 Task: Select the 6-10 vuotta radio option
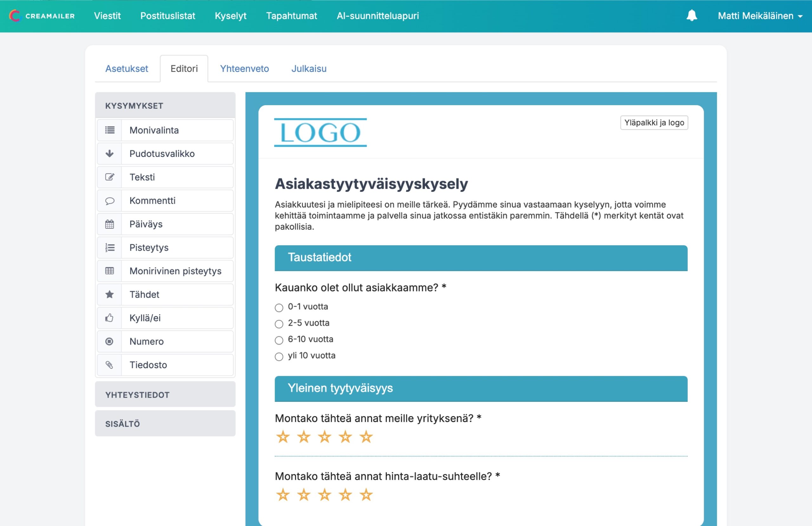[279, 340]
